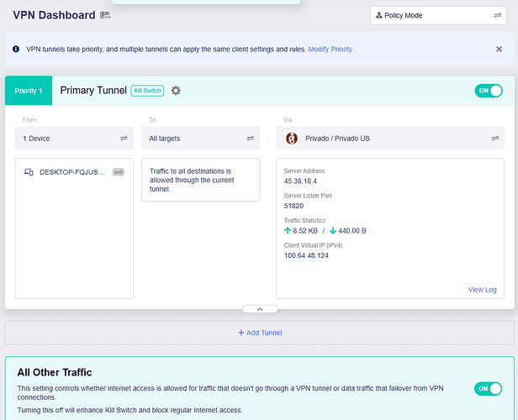Click View Log link
This screenshot has height=420, width=518.
pyautogui.click(x=482, y=290)
